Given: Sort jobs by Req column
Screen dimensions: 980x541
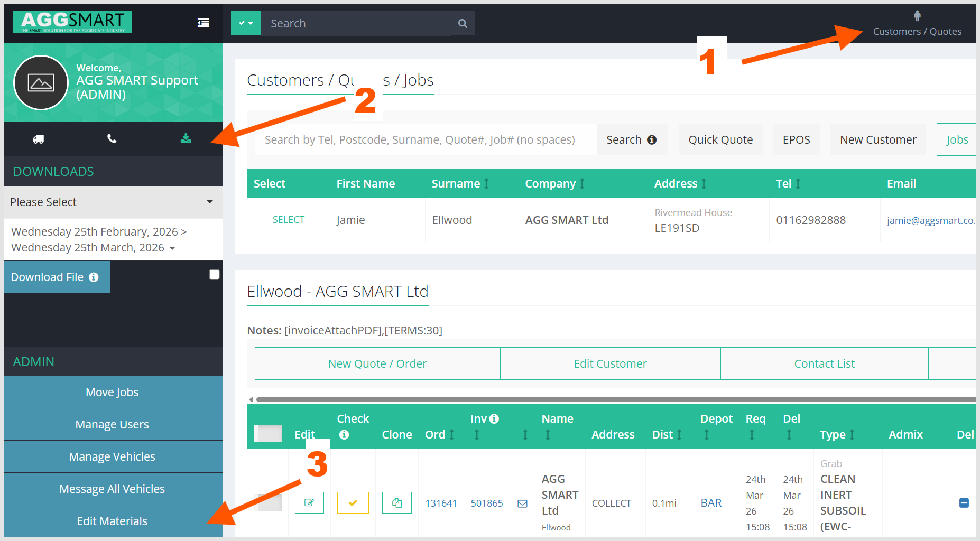Looking at the screenshot, I should [752, 434].
